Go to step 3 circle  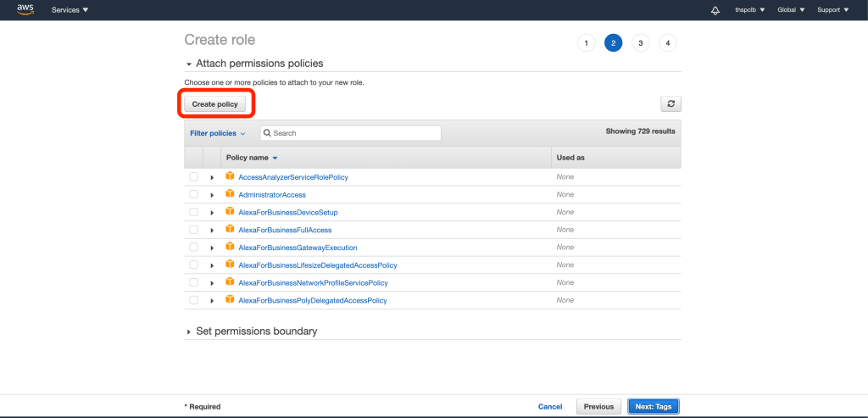641,43
